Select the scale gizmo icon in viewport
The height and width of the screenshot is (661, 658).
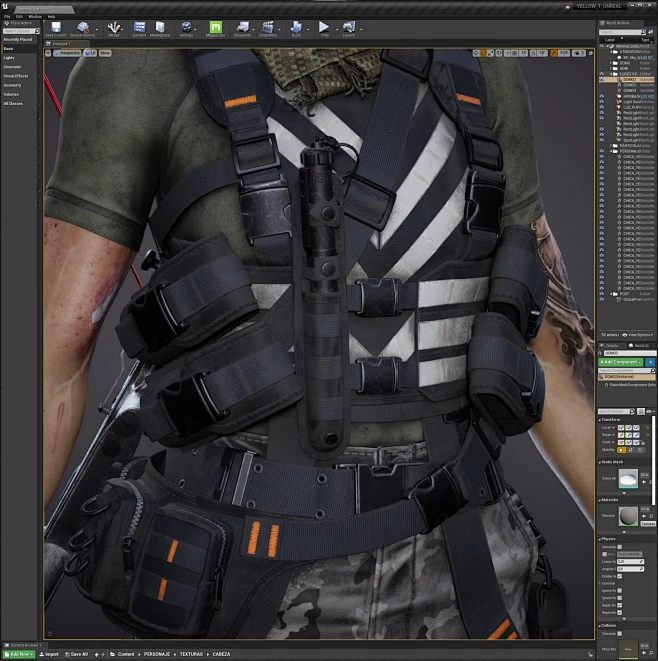(x=491, y=53)
